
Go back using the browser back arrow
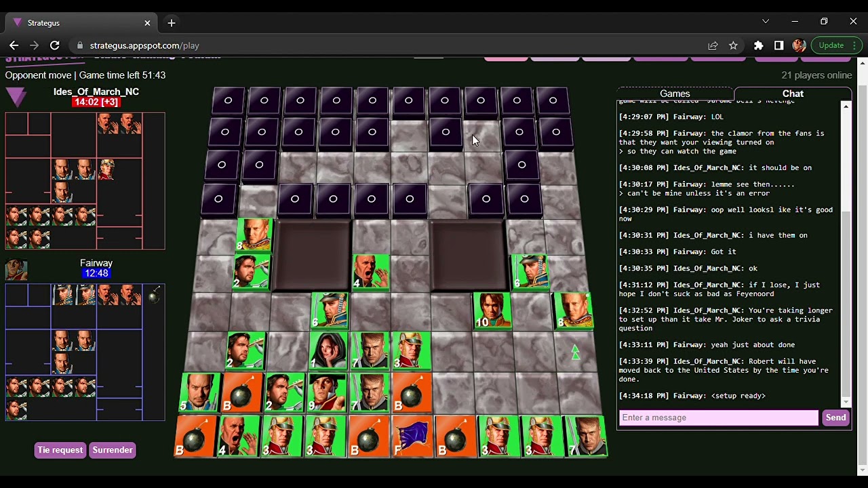pyautogui.click(x=14, y=45)
